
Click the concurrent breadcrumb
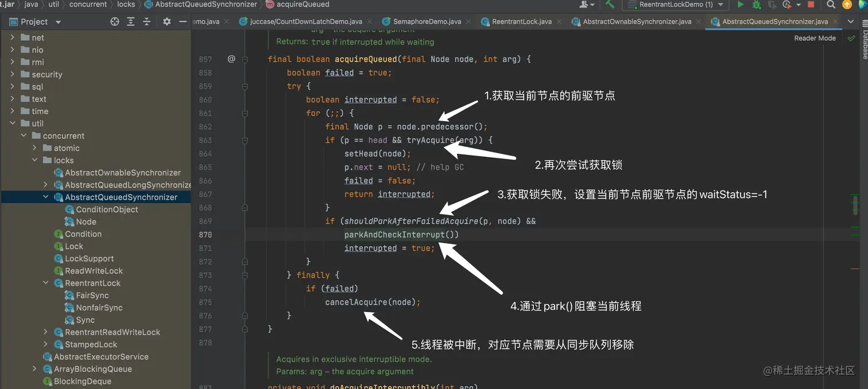[x=88, y=5]
